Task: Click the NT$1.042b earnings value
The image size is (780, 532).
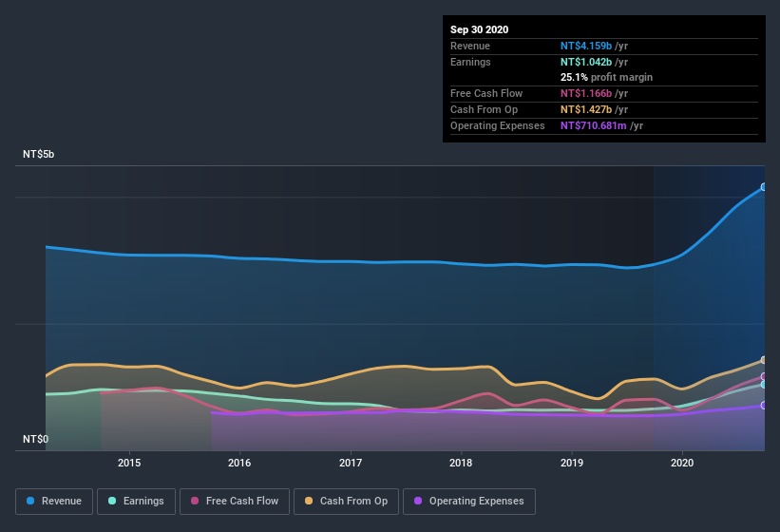Action: click(586, 62)
